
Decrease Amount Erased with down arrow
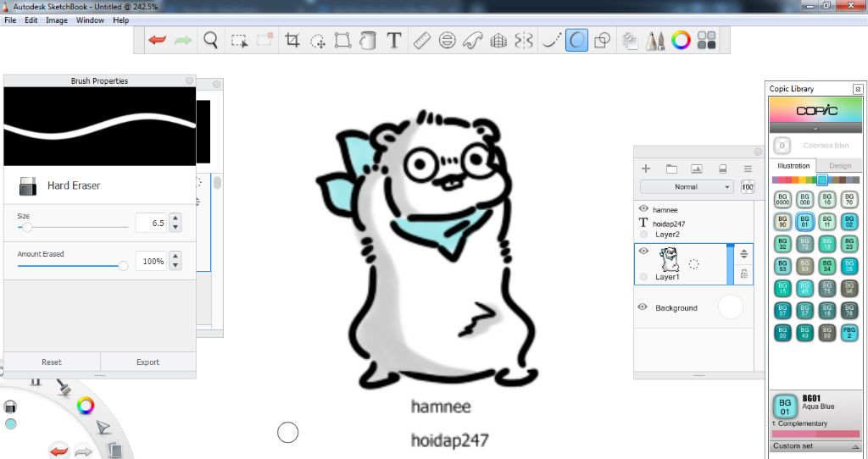[x=175, y=265]
